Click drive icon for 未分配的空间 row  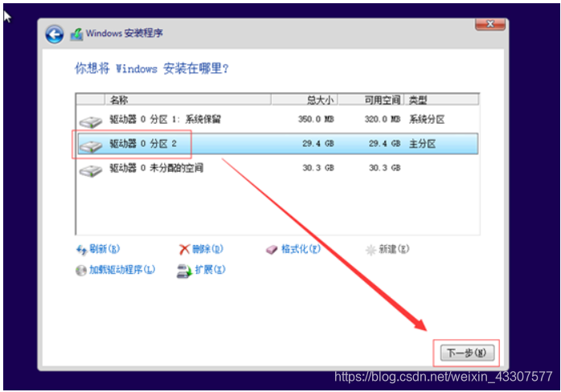click(91, 170)
